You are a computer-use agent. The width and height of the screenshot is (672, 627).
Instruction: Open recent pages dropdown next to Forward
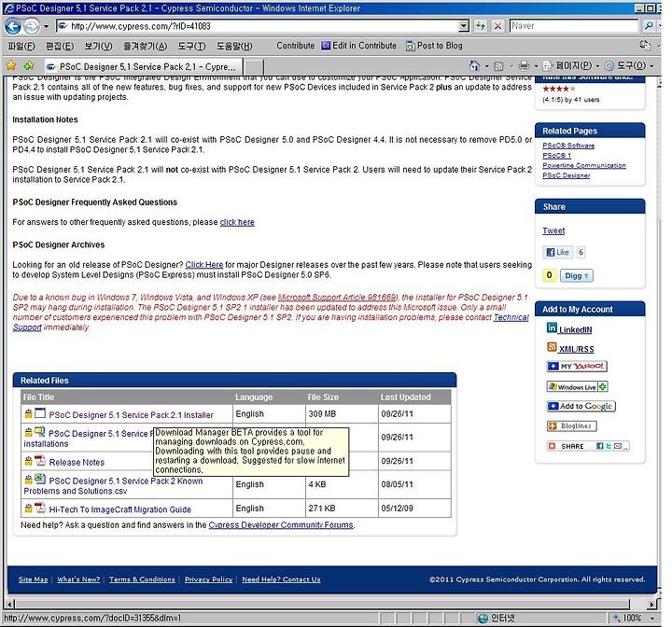click(46, 26)
